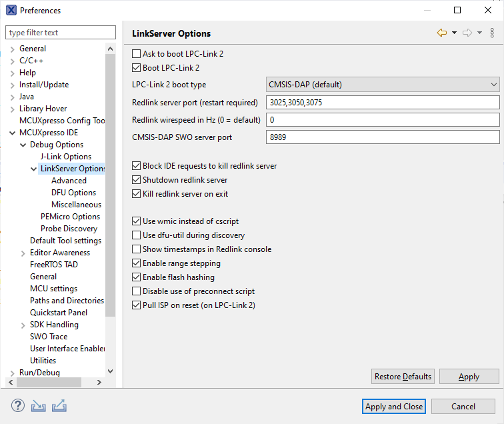Click the yellow back navigation arrow
Viewport: 504px width, 424px height.
click(x=442, y=33)
